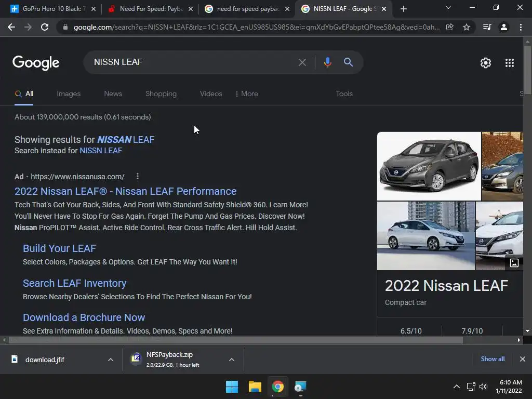Viewport: 532px width, 399px height.
Task: Clear the search box text
Action: [302, 62]
